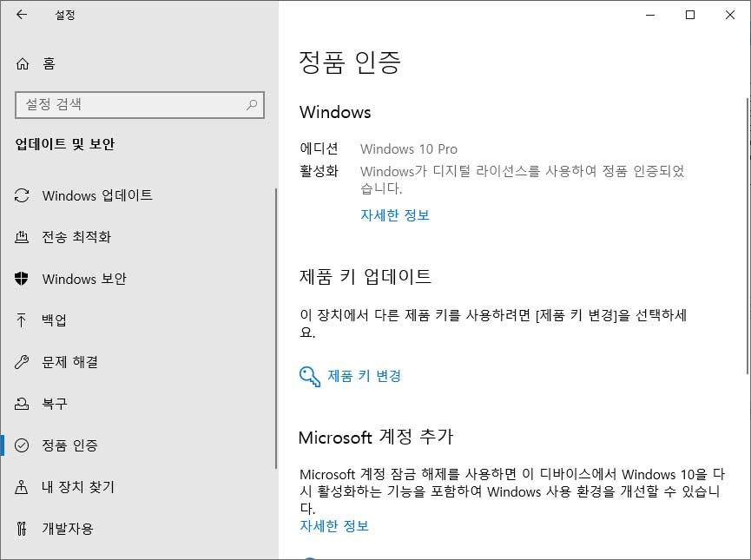Click the 제품 키 업데이트 heading
Viewport: 751px width, 560px height.
[365, 276]
